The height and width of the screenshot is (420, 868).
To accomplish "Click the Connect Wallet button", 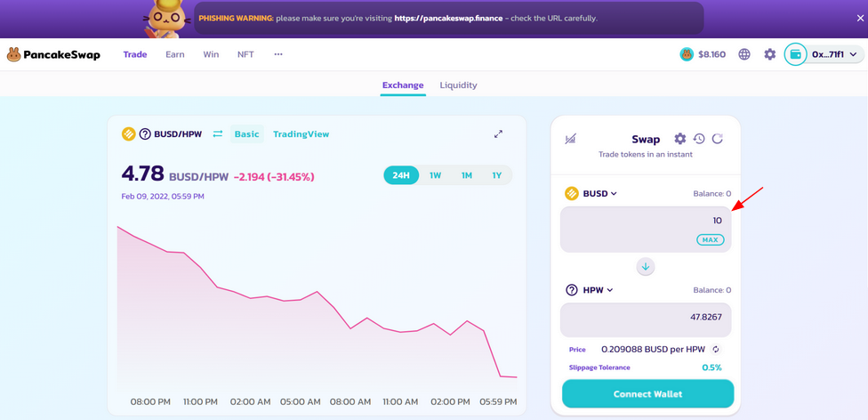I will pyautogui.click(x=647, y=393).
